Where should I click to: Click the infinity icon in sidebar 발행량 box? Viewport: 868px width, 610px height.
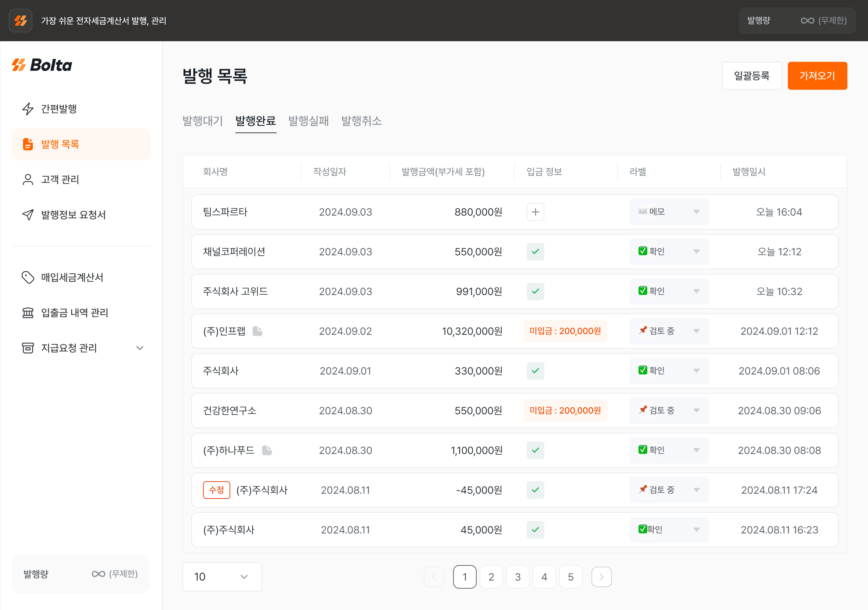(98, 574)
